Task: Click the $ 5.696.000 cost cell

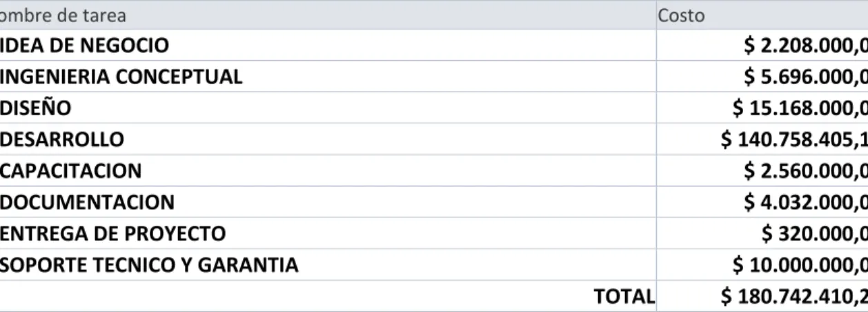Action: pos(762,77)
